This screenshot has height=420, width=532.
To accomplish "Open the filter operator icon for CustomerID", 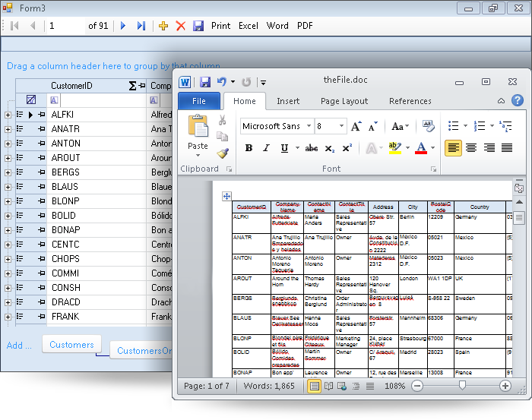I will coord(54,100).
